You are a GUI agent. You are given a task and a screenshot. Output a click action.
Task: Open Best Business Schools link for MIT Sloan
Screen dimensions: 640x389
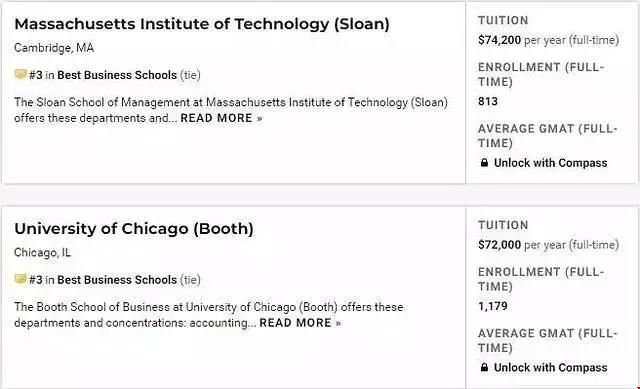[x=117, y=75]
